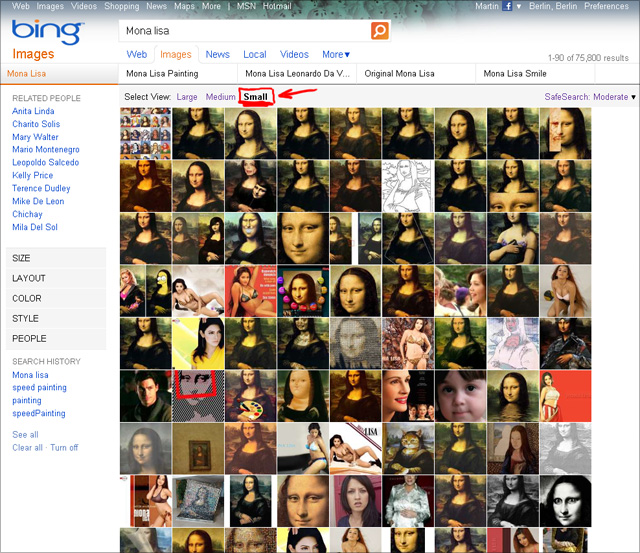This screenshot has width=640, height=553.
Task: Click Clear all search history
Action: (27, 447)
